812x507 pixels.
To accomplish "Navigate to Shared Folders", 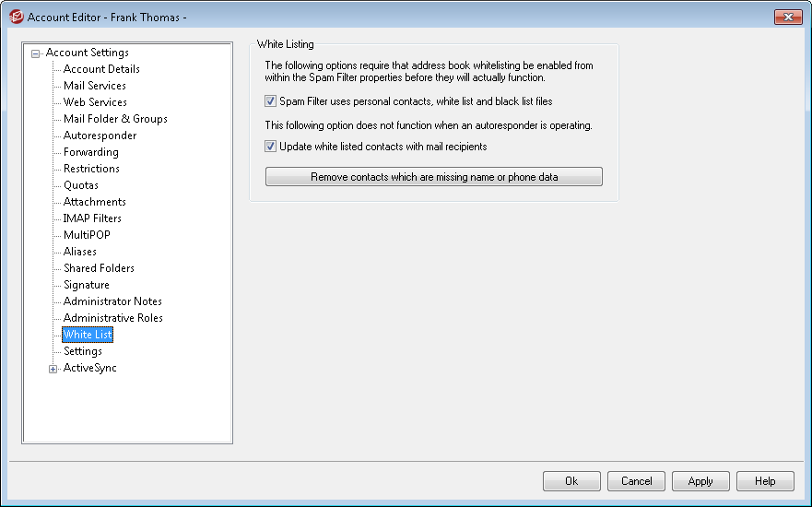I will pyautogui.click(x=99, y=268).
